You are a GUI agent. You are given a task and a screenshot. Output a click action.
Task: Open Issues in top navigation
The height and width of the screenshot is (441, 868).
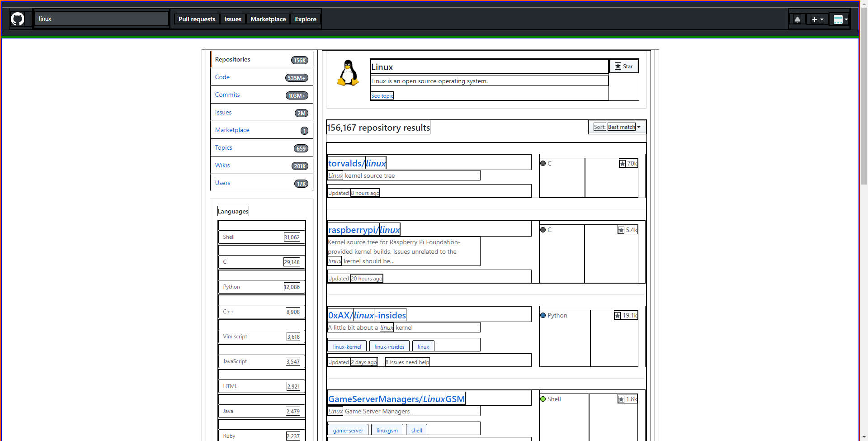tap(233, 19)
